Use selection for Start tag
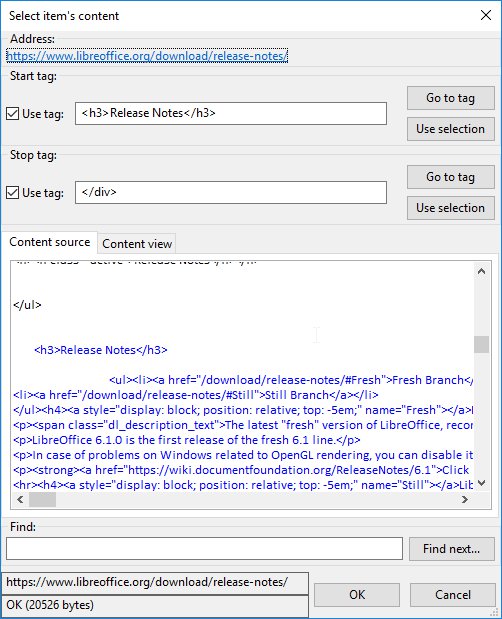 coord(450,129)
